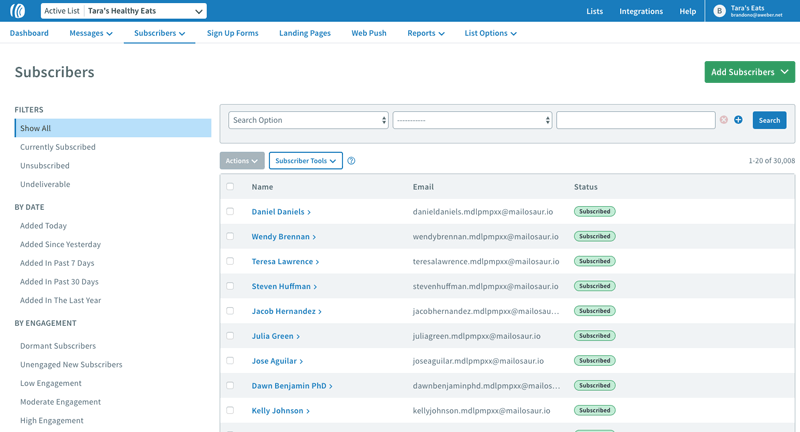The image size is (800, 432).
Task: Toggle the select all subscribers checkbox
Action: (230, 187)
